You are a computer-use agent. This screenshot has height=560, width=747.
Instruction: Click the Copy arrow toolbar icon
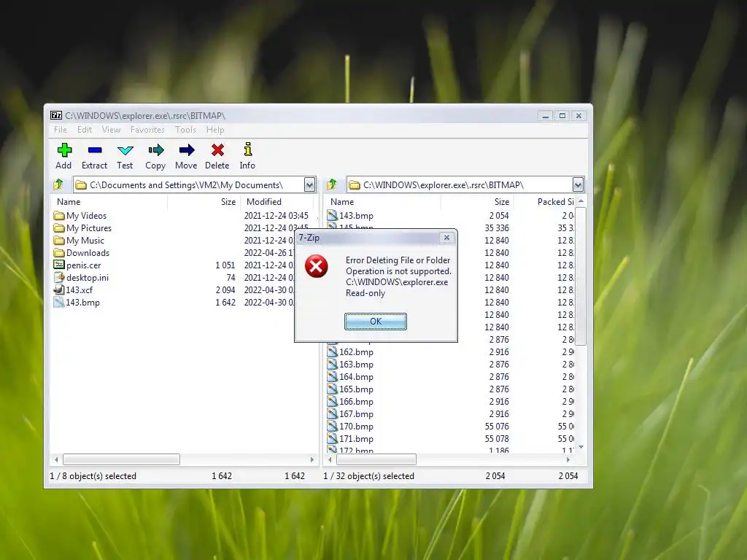pyautogui.click(x=156, y=150)
